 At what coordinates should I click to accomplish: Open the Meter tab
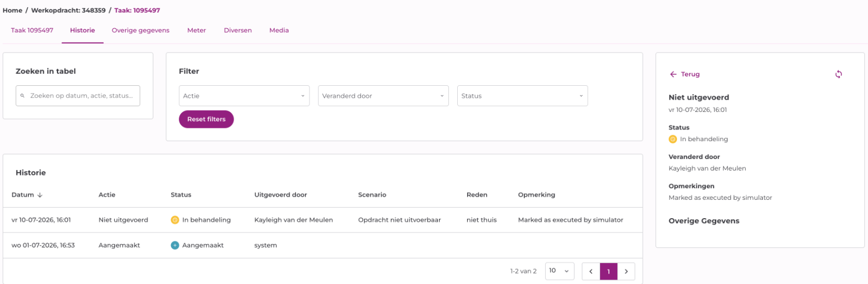(x=197, y=30)
